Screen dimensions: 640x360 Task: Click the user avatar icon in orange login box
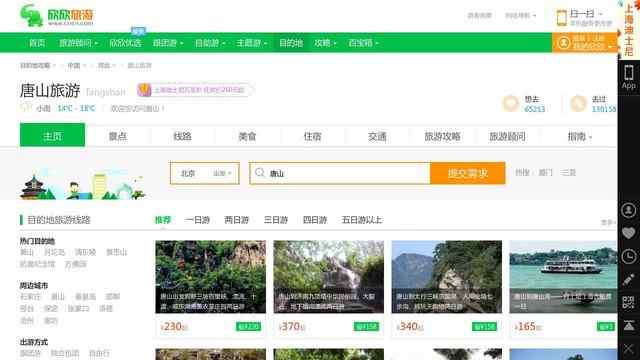tap(564, 43)
